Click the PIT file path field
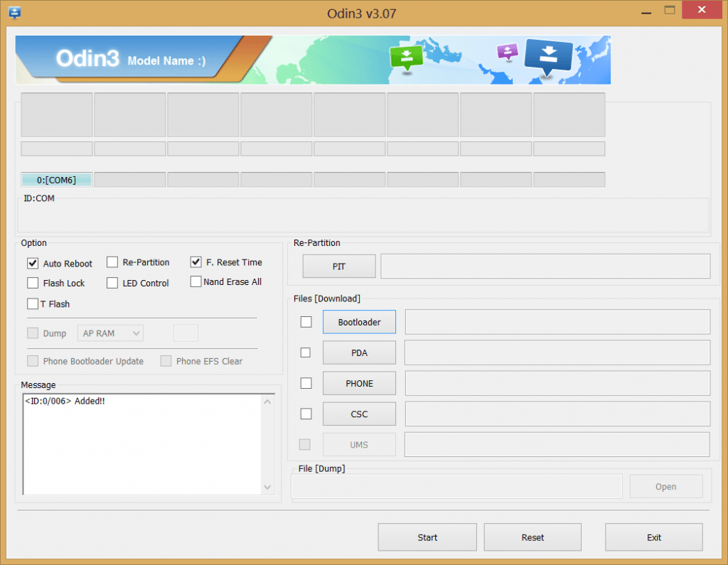 click(x=545, y=266)
